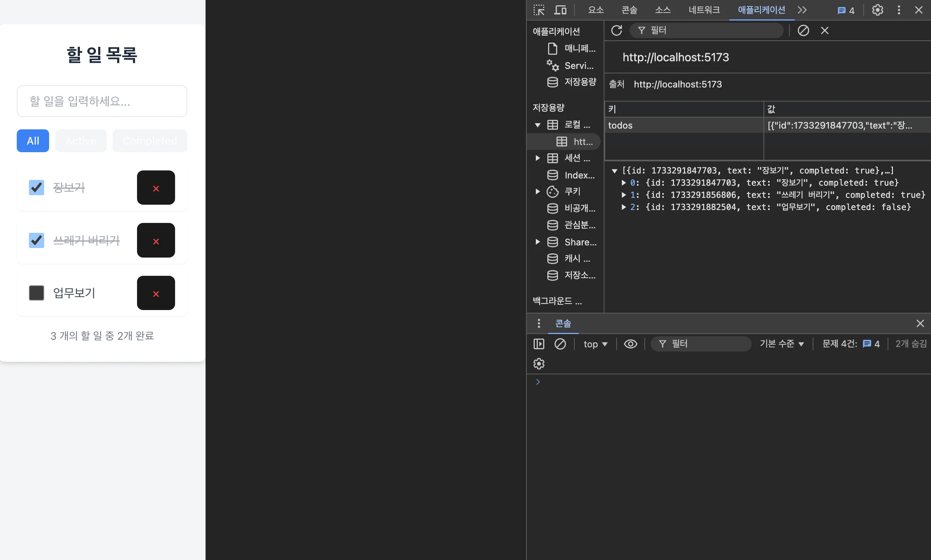Expand the 쿠키 tree node
The image size is (931, 560).
pos(537,191)
